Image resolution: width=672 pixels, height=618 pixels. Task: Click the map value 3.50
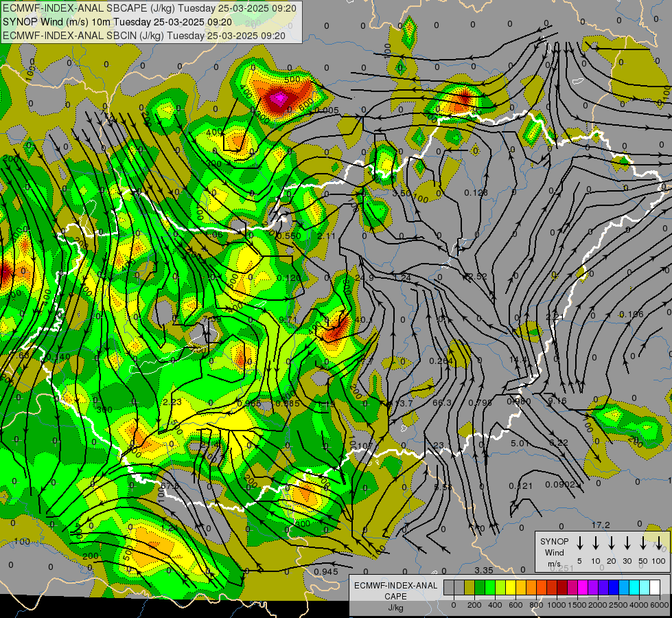click(402, 193)
